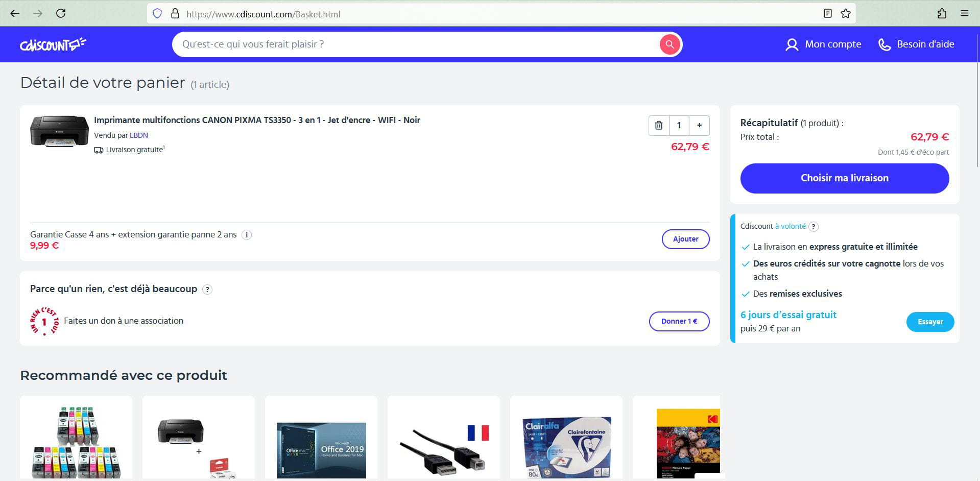This screenshot has height=481, width=980.
Task: Remove the printer with trash icon
Action: click(659, 125)
